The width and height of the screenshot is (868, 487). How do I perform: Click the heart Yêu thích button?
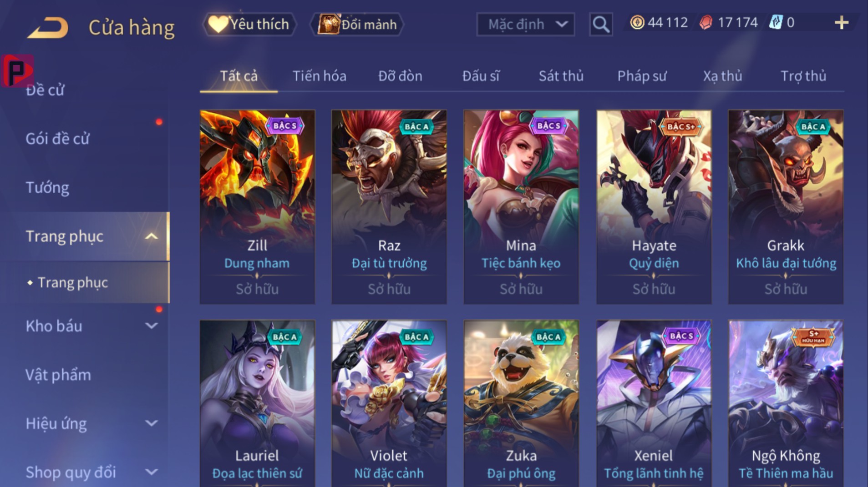tap(249, 24)
